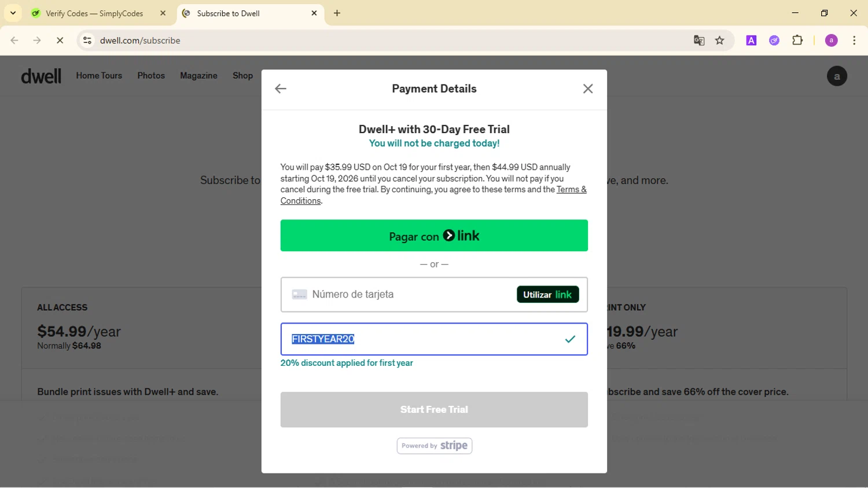Click 'You will not be charged today!' text

point(434,144)
